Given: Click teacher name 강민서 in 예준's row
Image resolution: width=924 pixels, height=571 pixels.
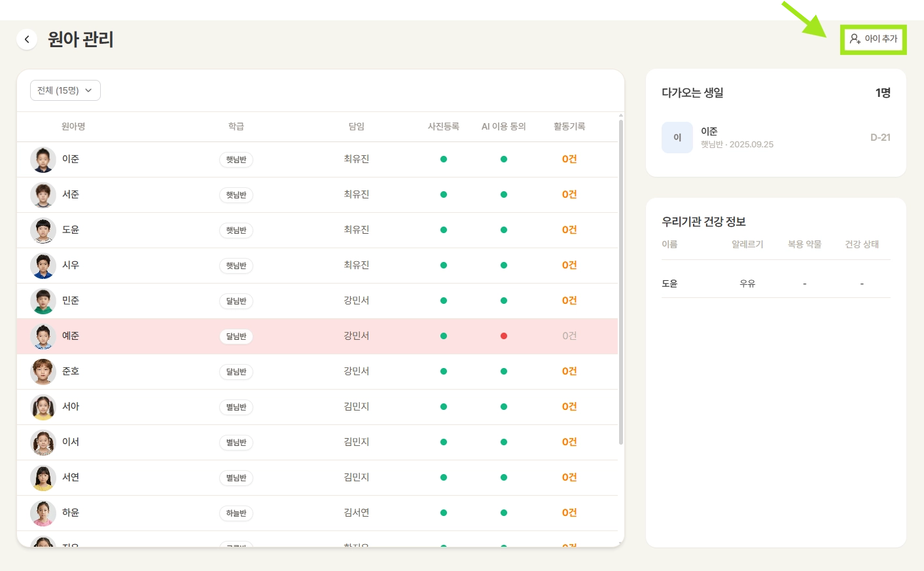Looking at the screenshot, I should tap(357, 336).
